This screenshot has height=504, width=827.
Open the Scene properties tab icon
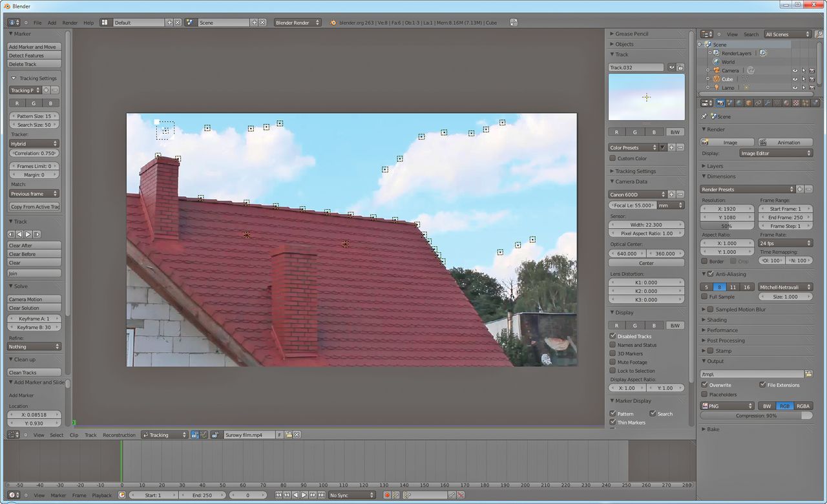tap(730, 103)
